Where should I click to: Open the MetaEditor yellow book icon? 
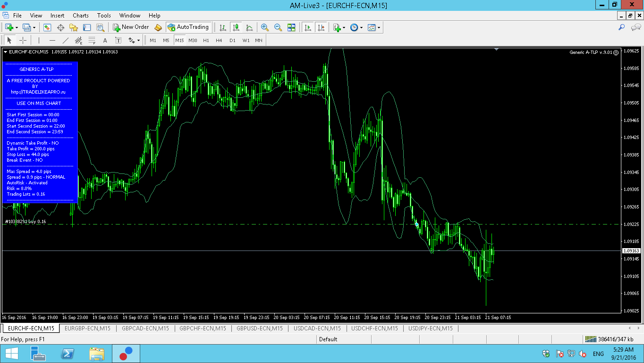coord(158,27)
